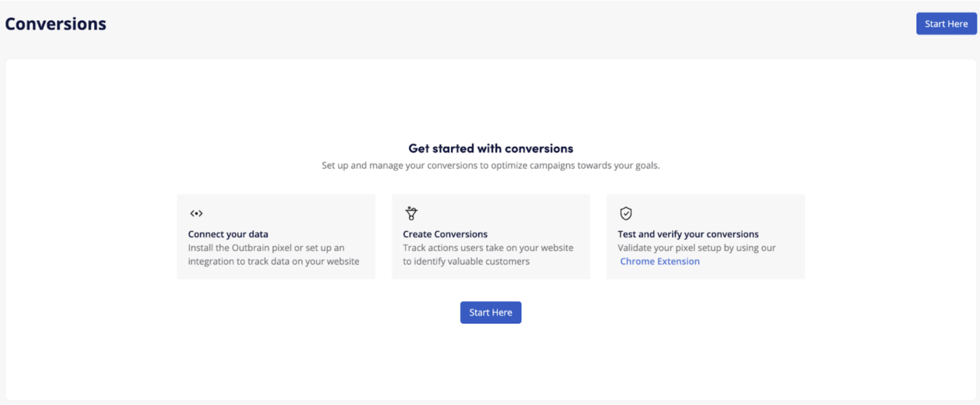
Task: Select the funnel icon on Create Conversions card
Action: 411,213
